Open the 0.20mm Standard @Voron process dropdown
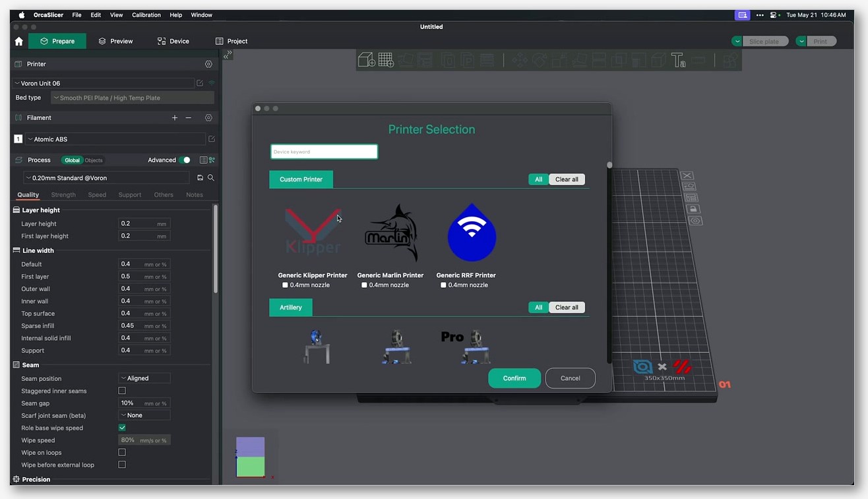The image size is (868, 499). click(106, 178)
